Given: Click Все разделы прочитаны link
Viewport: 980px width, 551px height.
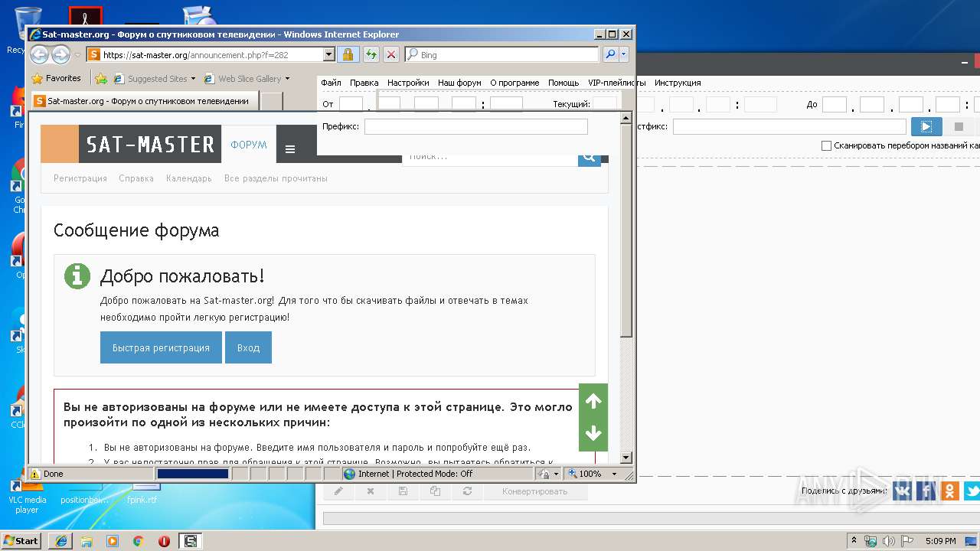Looking at the screenshot, I should pos(276,178).
